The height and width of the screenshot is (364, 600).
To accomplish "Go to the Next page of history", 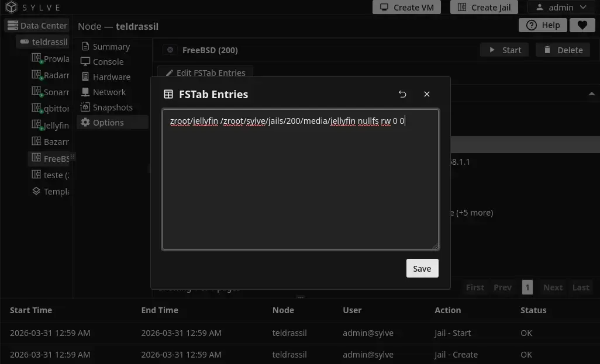I will point(553,287).
